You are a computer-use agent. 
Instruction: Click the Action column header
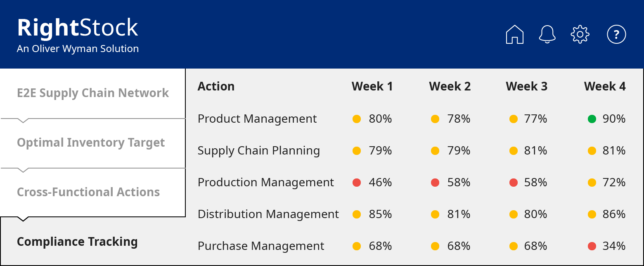click(216, 86)
